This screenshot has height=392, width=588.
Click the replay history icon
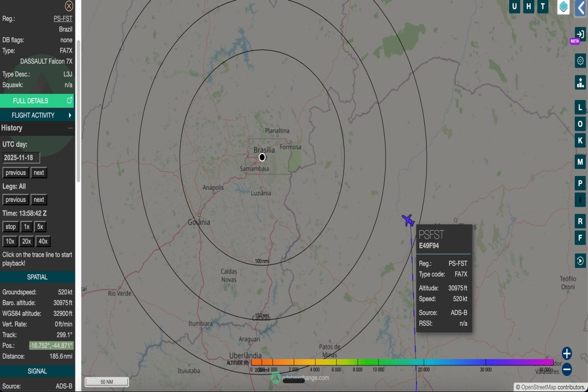(x=580, y=260)
